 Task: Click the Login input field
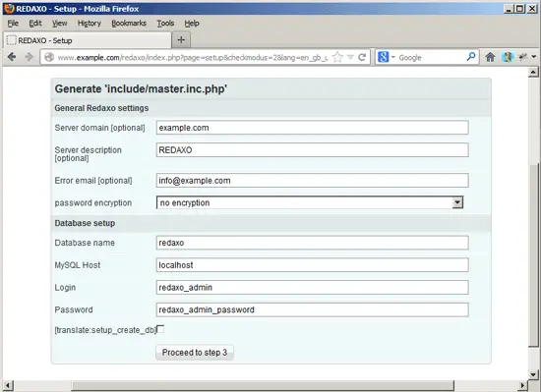(x=312, y=287)
